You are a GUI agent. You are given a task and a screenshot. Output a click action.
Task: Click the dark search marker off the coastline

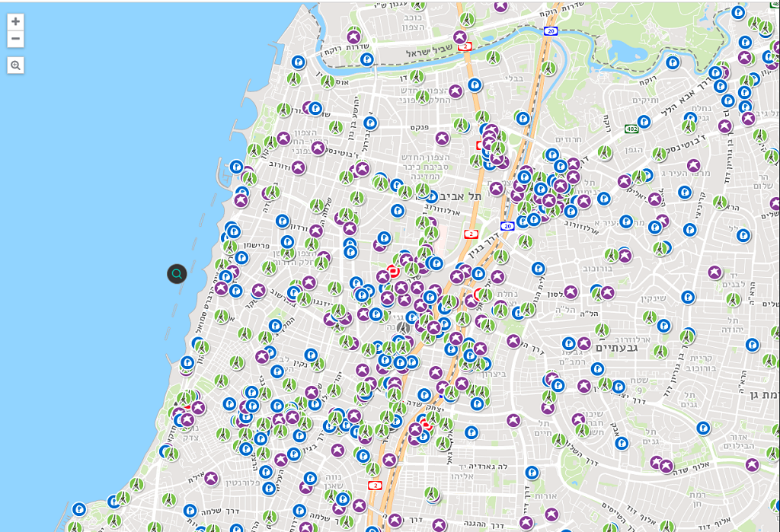click(177, 275)
